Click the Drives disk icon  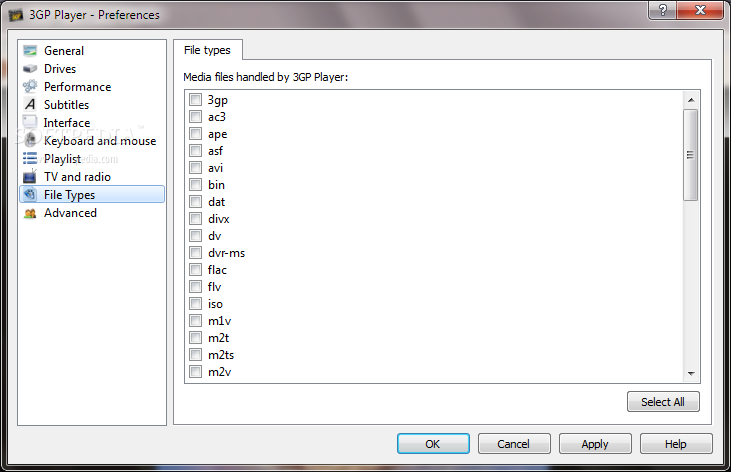pyautogui.click(x=30, y=69)
